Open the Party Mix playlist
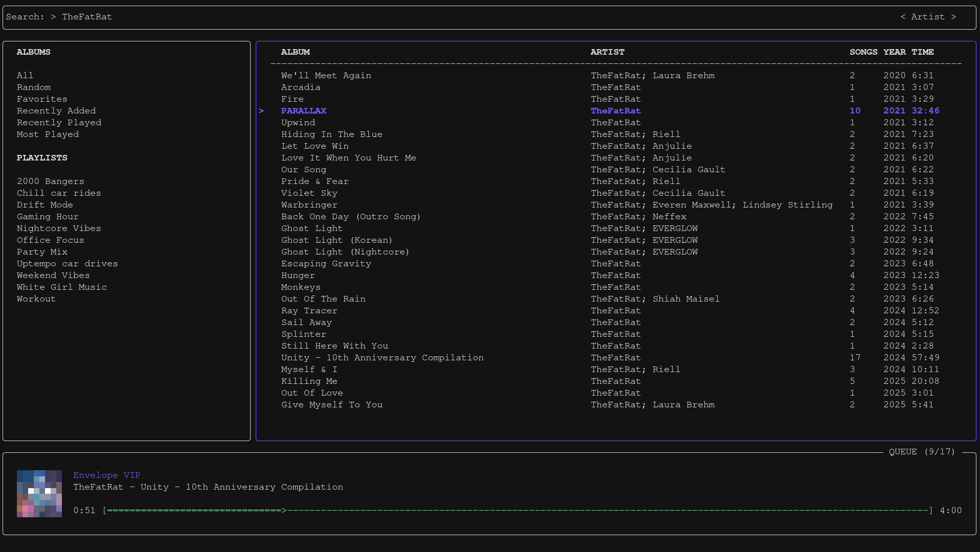 [42, 252]
